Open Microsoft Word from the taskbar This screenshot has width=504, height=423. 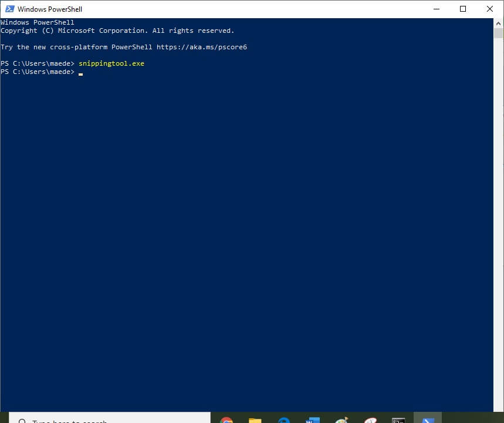(312, 420)
